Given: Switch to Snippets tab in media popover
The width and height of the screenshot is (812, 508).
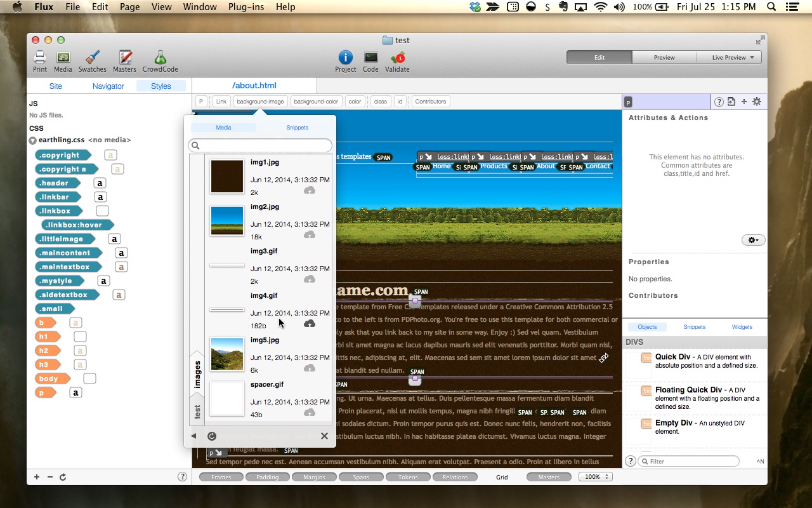Looking at the screenshot, I should (x=297, y=128).
